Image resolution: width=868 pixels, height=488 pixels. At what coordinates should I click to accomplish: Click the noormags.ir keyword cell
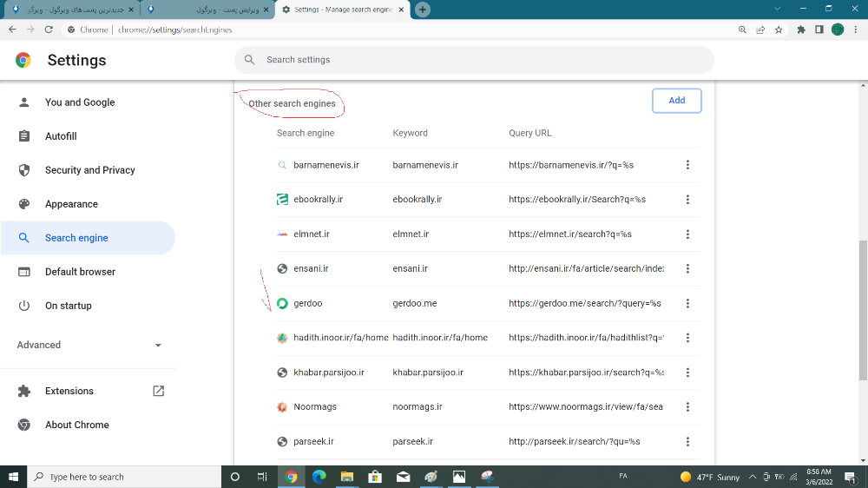(418, 407)
